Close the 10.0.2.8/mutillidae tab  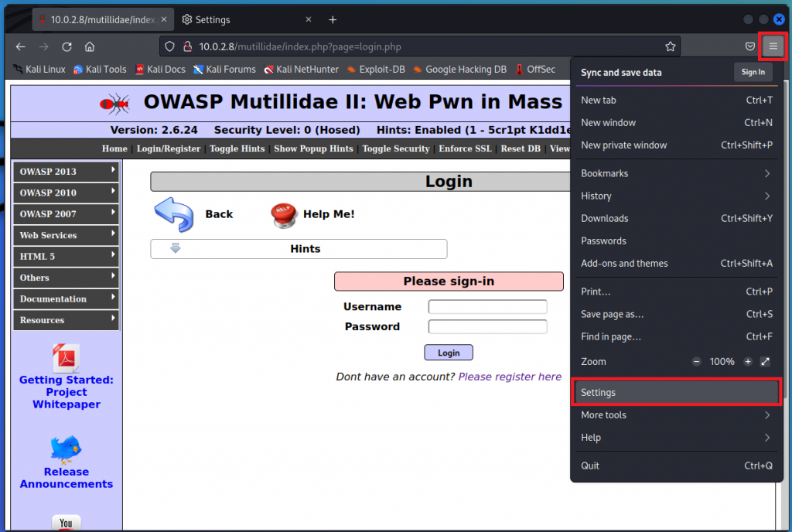(164, 19)
